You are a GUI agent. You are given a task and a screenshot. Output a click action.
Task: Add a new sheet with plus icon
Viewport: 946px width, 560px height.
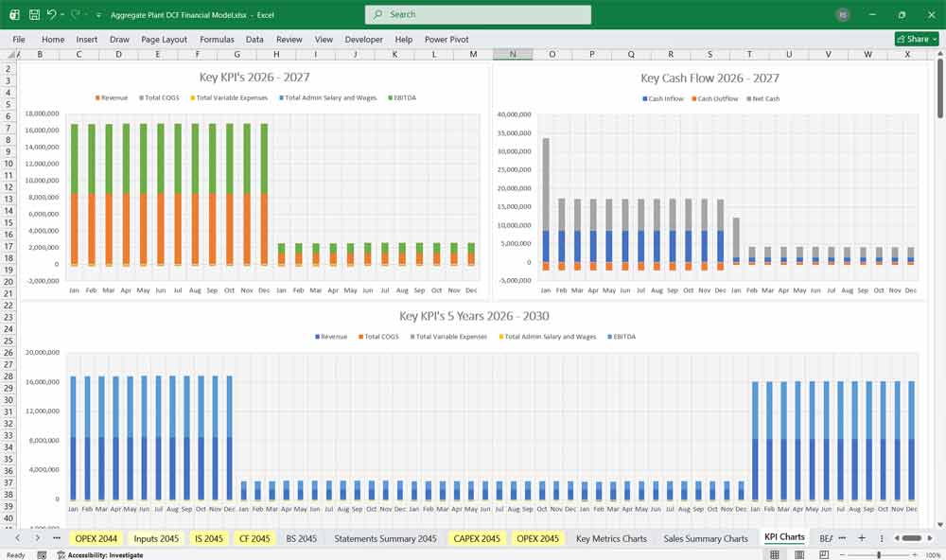coord(862,537)
